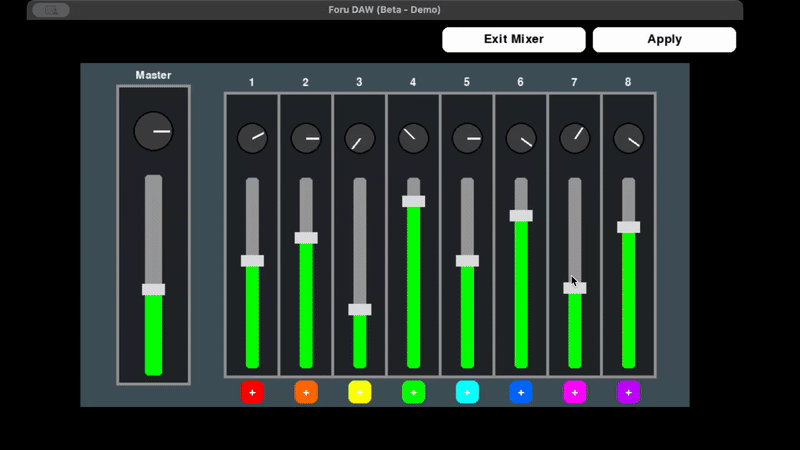
Task: Click the channel 1 fader handle
Action: (x=253, y=261)
